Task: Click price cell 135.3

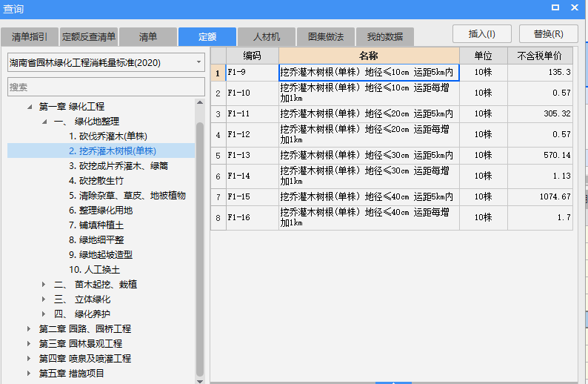Action: coord(540,73)
